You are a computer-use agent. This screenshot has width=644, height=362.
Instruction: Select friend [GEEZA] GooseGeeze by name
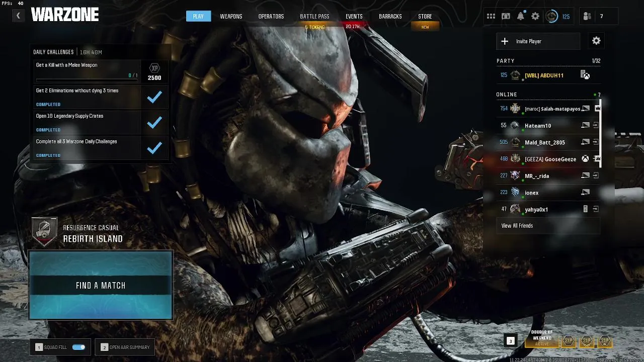coord(550,159)
